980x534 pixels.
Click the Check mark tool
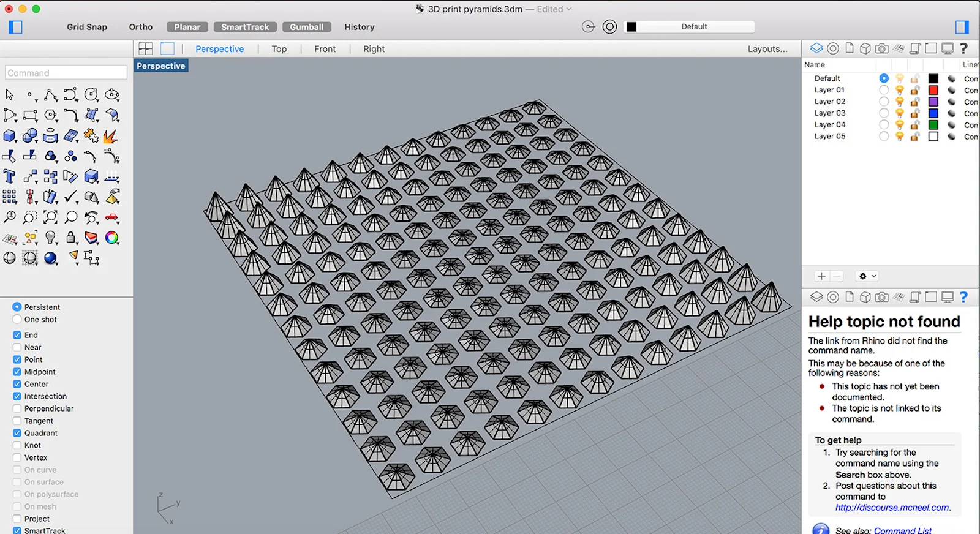pos(71,197)
